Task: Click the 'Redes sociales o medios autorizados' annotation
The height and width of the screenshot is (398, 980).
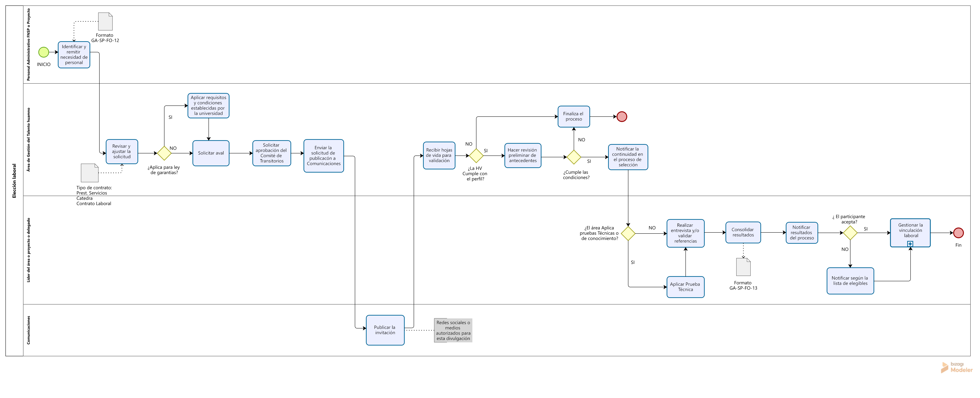Action: 453,330
